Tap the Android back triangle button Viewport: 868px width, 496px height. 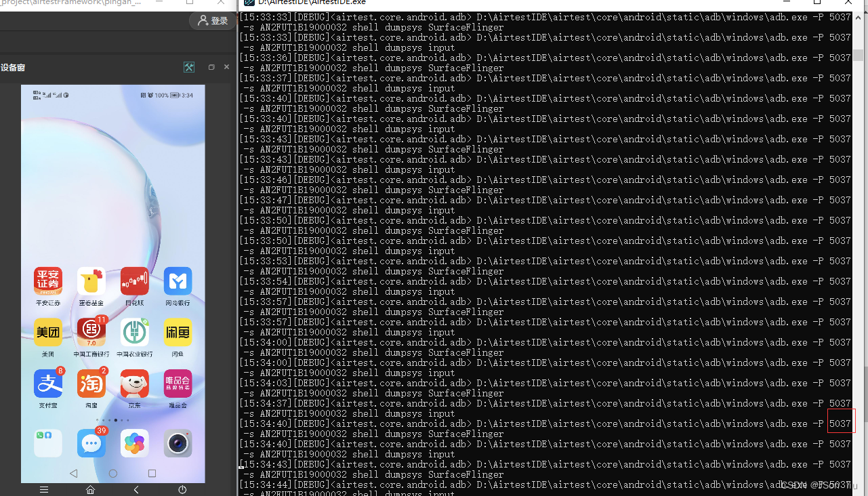pyautogui.click(x=74, y=473)
